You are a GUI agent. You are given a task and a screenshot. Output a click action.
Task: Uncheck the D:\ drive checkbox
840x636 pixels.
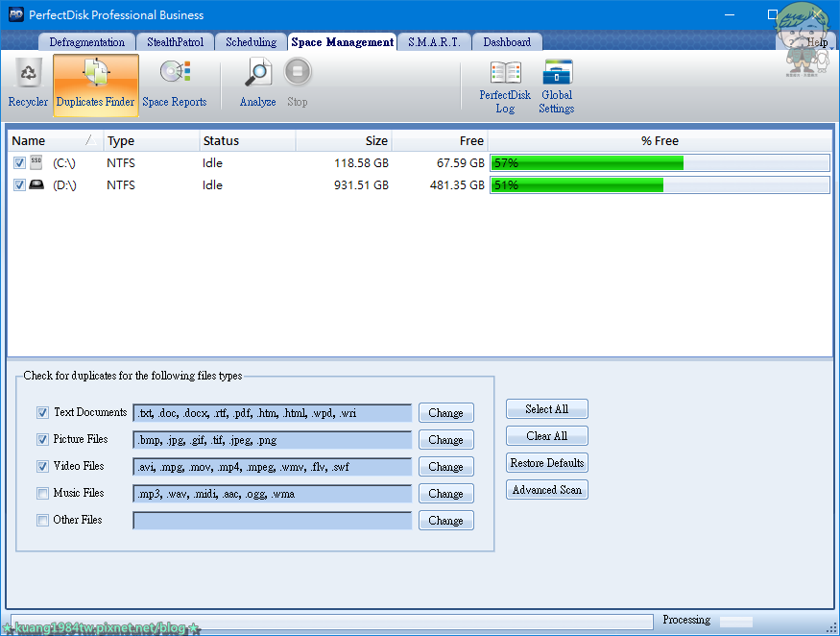point(19,185)
